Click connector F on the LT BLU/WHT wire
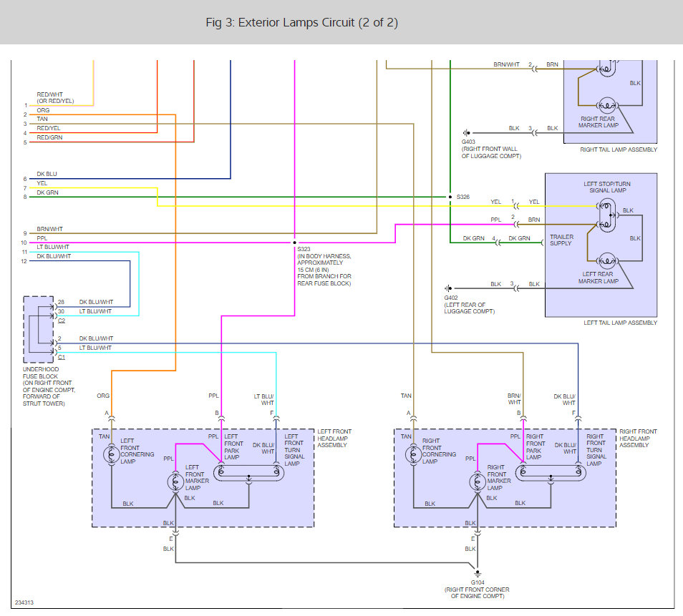The width and height of the screenshot is (683, 616). 276,418
